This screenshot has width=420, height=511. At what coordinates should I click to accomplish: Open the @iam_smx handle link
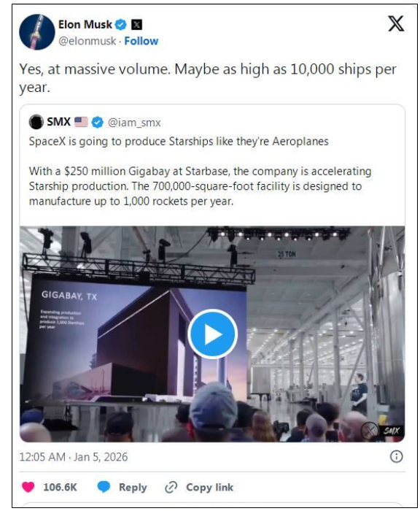pyautogui.click(x=134, y=123)
